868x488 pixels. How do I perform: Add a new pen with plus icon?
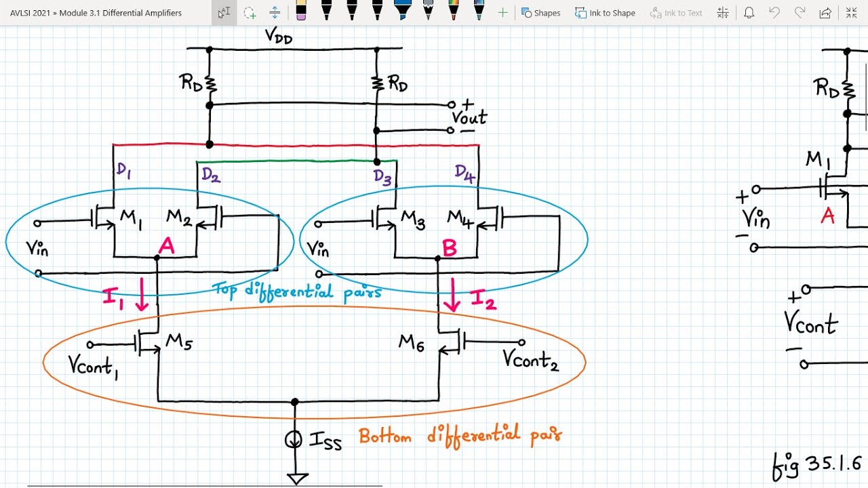pos(502,13)
